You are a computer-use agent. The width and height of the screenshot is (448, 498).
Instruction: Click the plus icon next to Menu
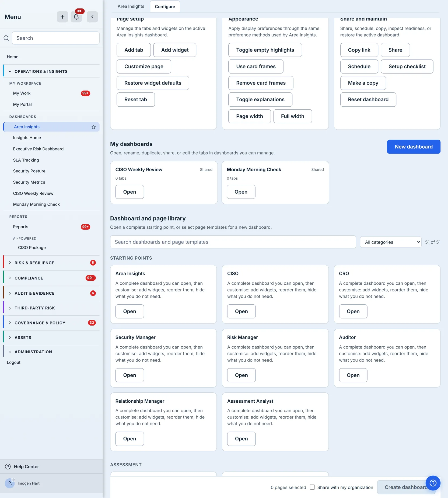click(x=62, y=17)
